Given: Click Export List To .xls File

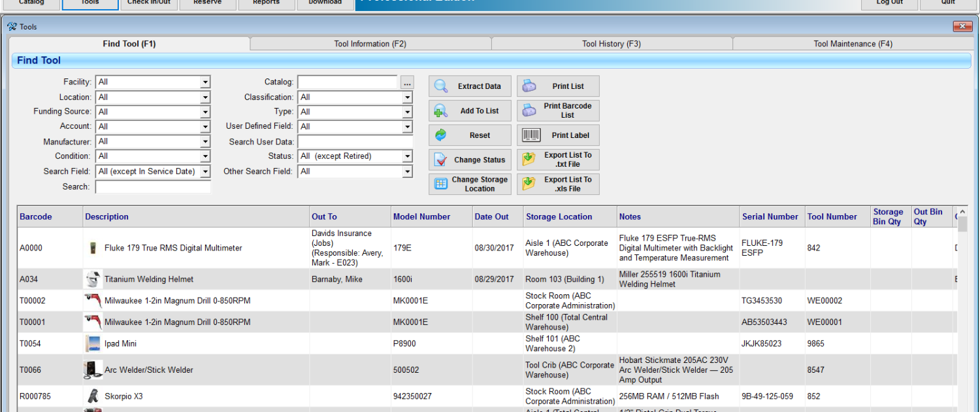Looking at the screenshot, I should click(558, 184).
